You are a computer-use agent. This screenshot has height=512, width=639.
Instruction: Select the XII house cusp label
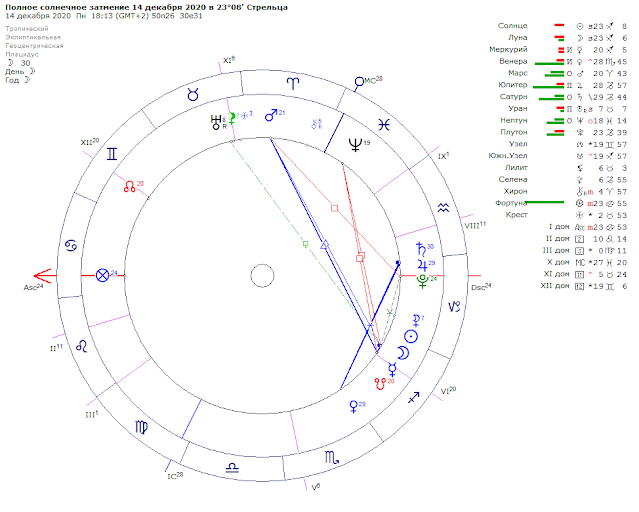(x=90, y=142)
